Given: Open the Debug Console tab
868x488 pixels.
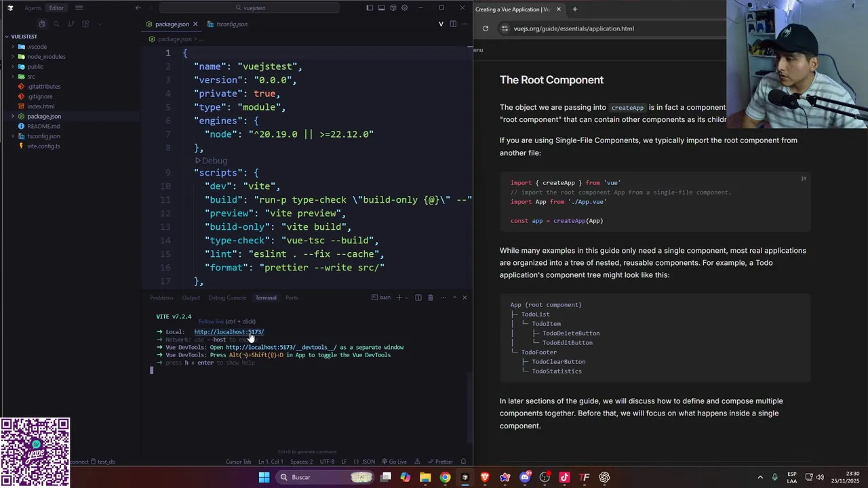Looking at the screenshot, I should [x=227, y=298].
